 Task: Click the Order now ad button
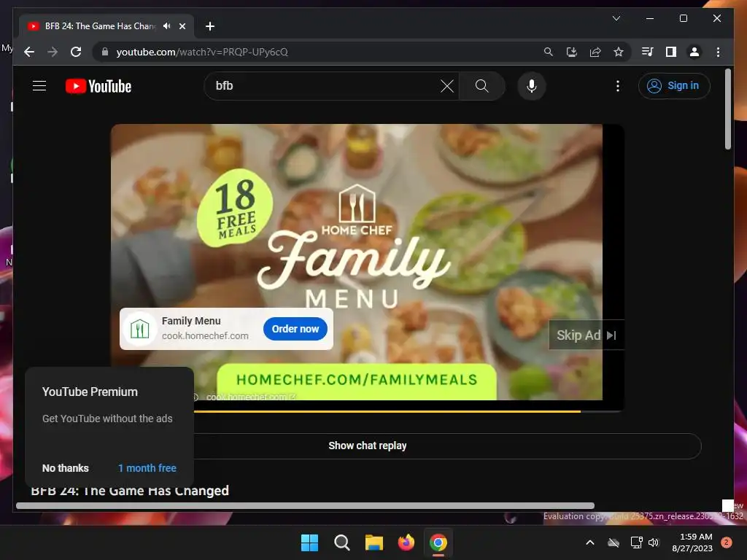pos(295,329)
